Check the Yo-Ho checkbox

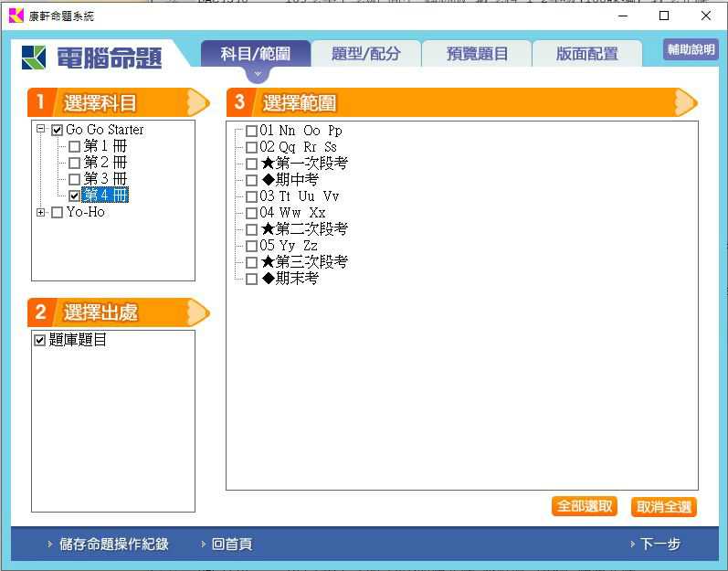pyautogui.click(x=58, y=213)
